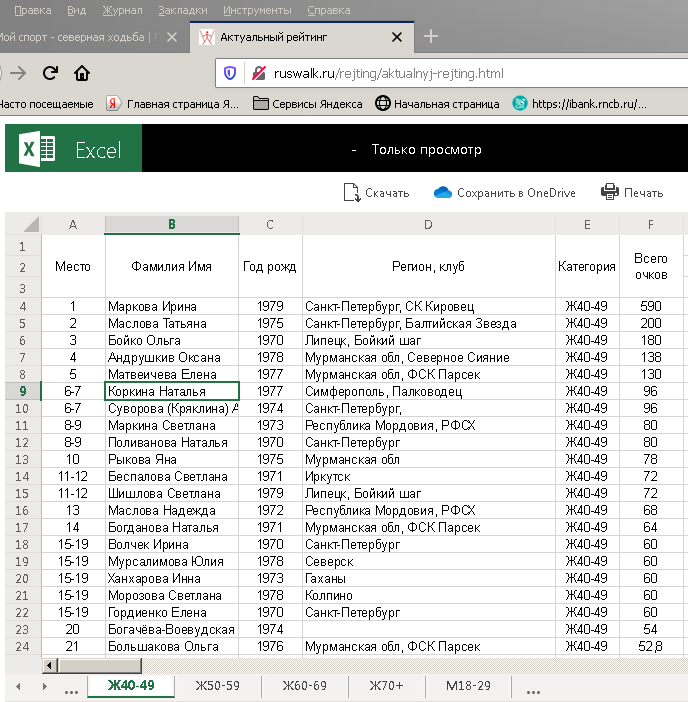
Task: Click the cell Коркина Наталья
Action: pos(172,391)
